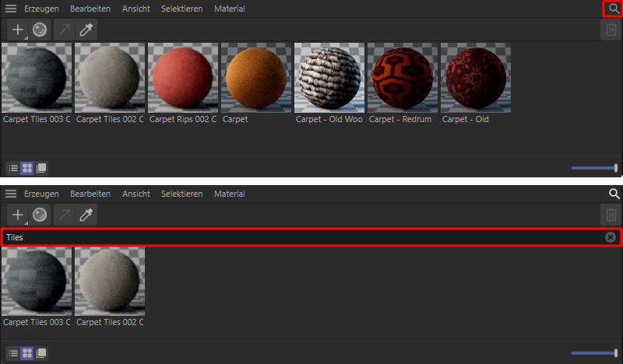Image resolution: width=623 pixels, height=364 pixels.
Task: Click sphere material icon in lower toolbar
Action: pos(40,215)
